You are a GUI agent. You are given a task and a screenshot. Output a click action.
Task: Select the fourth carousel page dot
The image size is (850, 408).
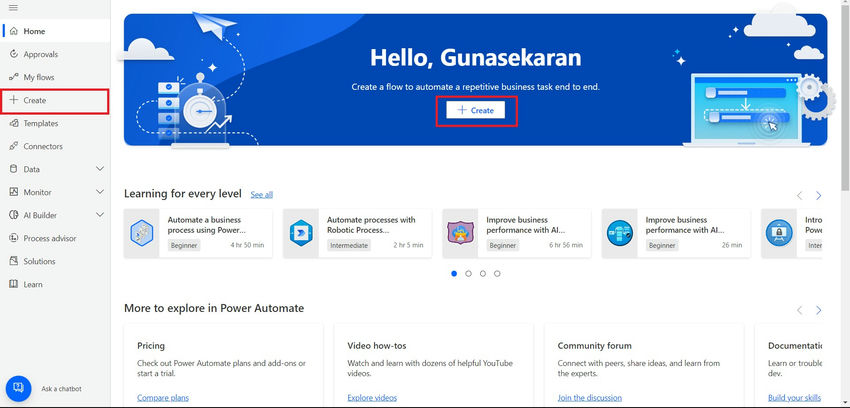[x=497, y=274]
